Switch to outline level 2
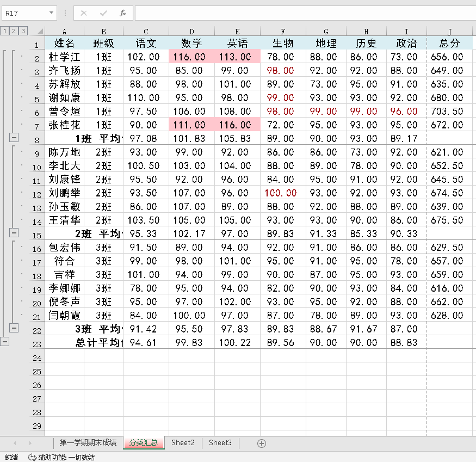 tap(14, 31)
